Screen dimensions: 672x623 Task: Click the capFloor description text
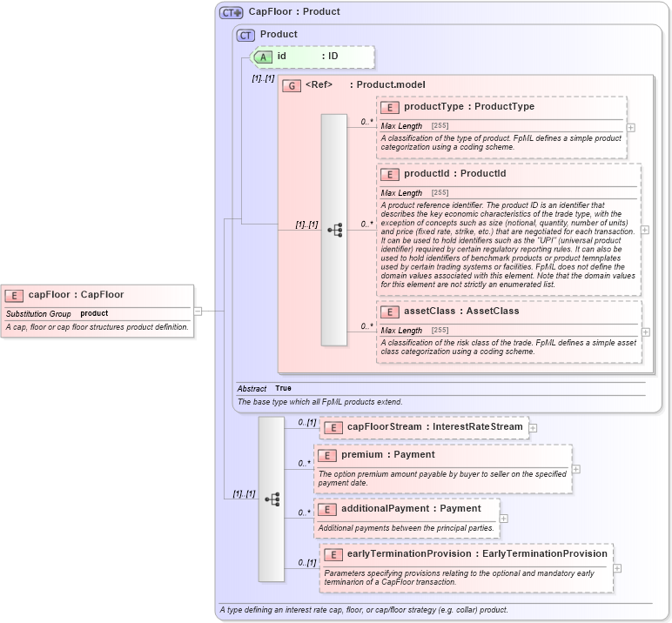pos(97,327)
